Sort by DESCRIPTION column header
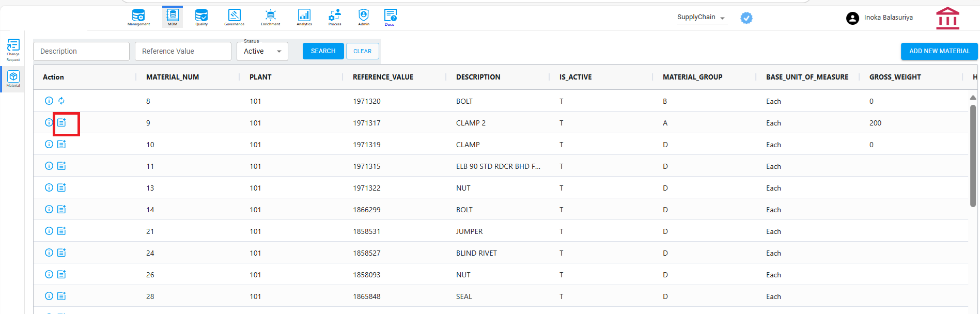The width and height of the screenshot is (980, 314). (478, 77)
